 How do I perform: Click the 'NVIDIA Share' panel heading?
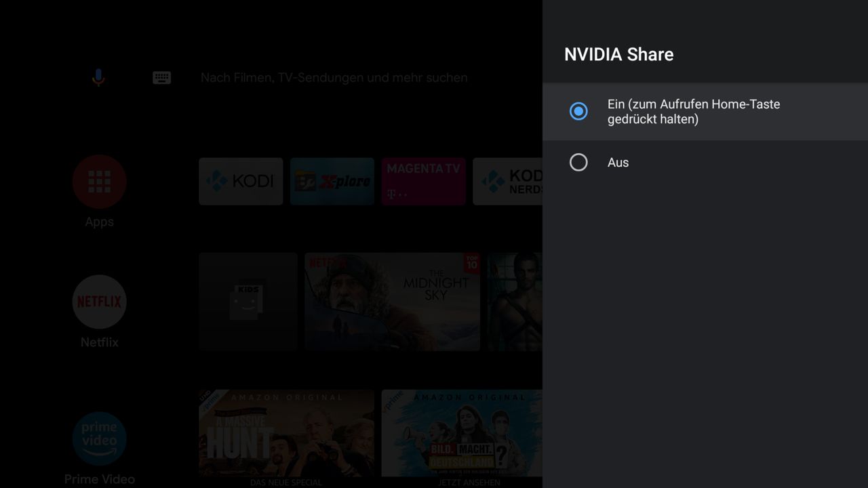tap(619, 55)
